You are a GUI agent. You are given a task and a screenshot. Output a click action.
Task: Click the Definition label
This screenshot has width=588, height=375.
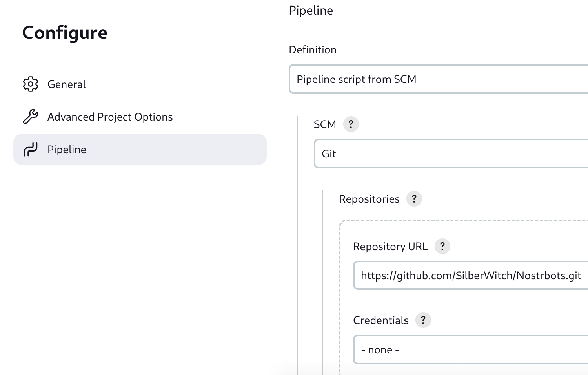(313, 49)
